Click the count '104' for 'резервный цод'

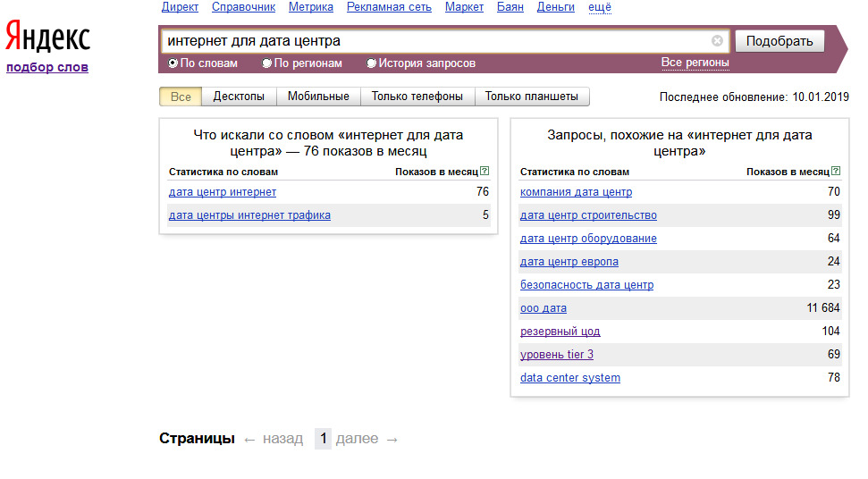point(830,331)
